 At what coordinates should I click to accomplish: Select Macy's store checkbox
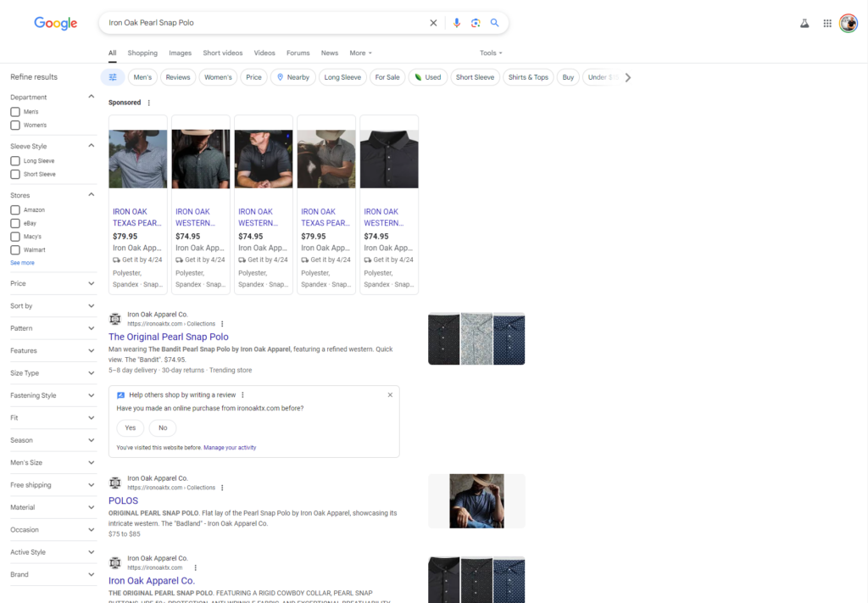point(15,237)
